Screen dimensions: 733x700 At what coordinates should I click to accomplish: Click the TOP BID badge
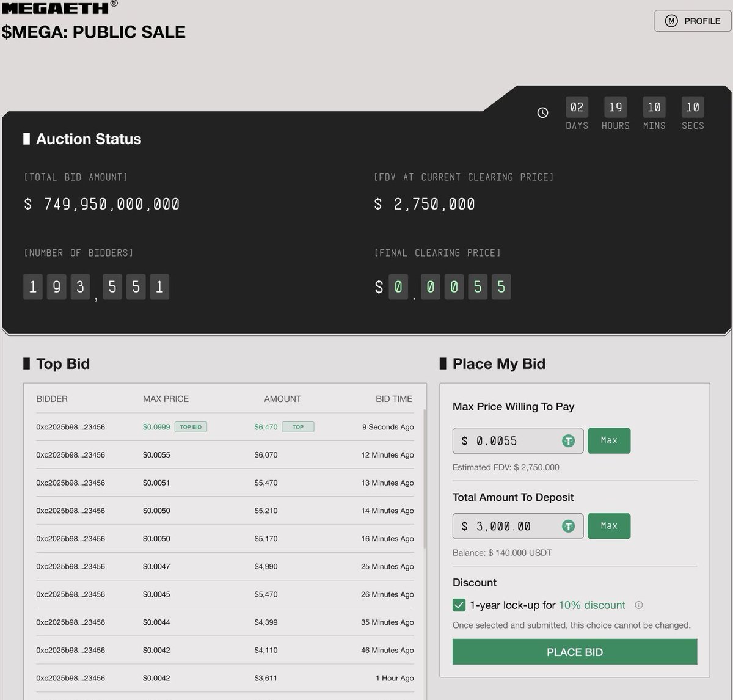point(191,427)
